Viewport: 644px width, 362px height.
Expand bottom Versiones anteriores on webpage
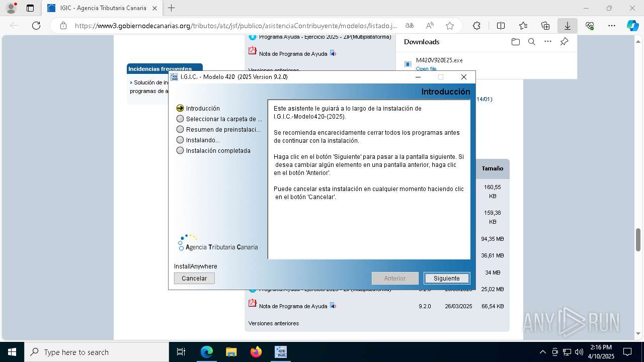click(274, 323)
